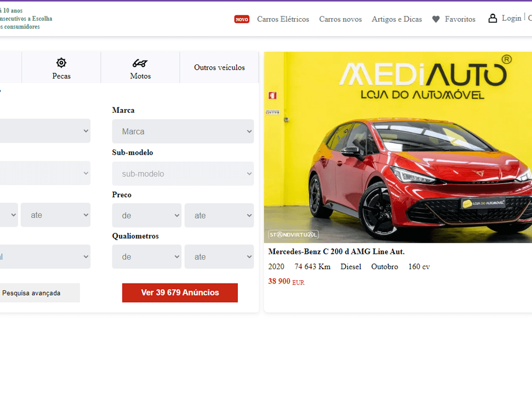Expand the sub-modelo dropdown

(183, 174)
